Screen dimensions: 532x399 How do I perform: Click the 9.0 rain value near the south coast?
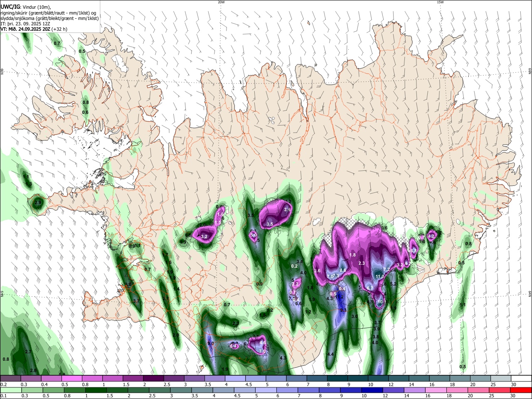point(210,343)
